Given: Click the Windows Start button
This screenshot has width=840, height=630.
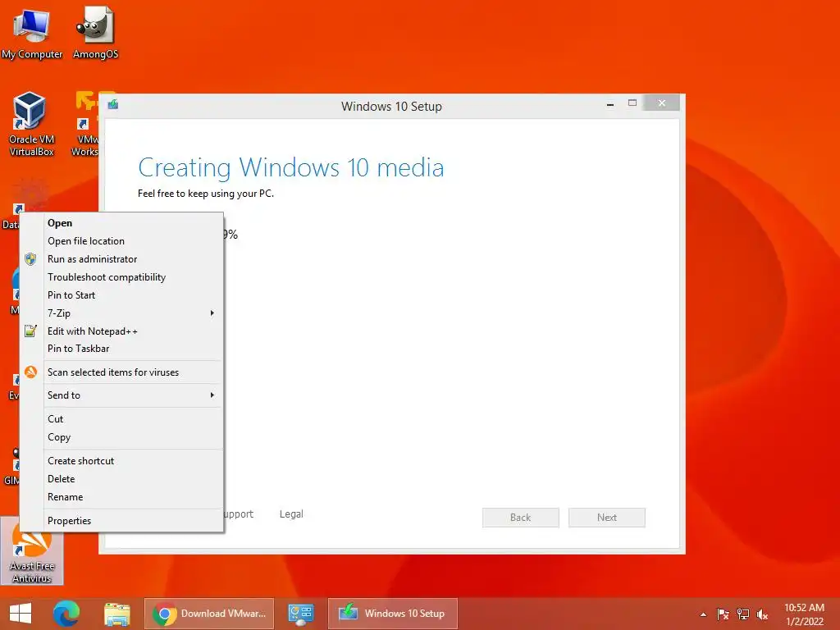Looking at the screenshot, I should coord(21,614).
